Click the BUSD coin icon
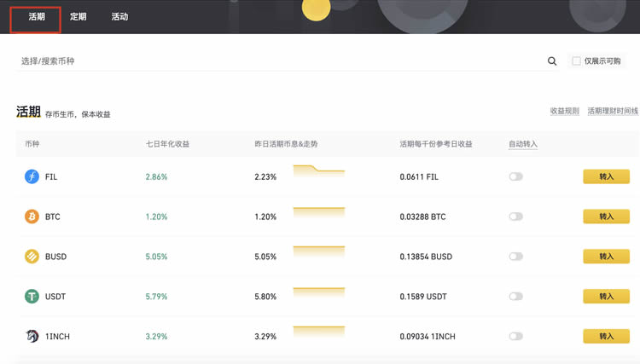 (x=32, y=257)
